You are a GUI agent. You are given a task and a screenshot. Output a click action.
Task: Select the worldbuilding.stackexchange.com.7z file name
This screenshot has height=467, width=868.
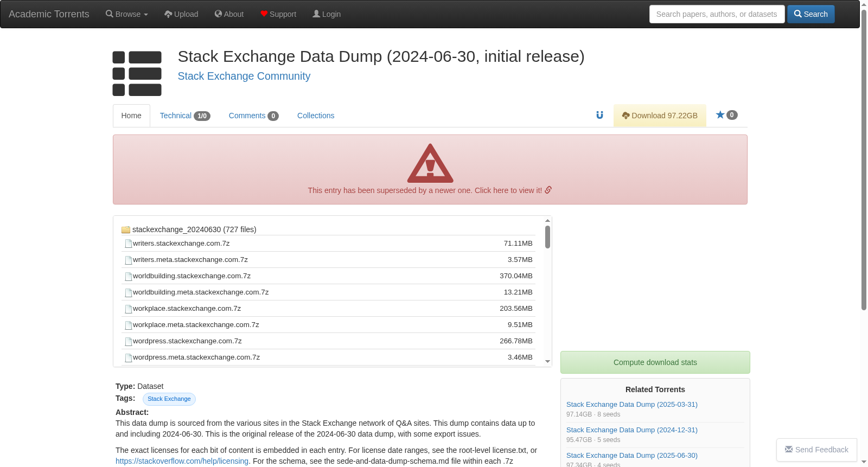pyautogui.click(x=192, y=276)
